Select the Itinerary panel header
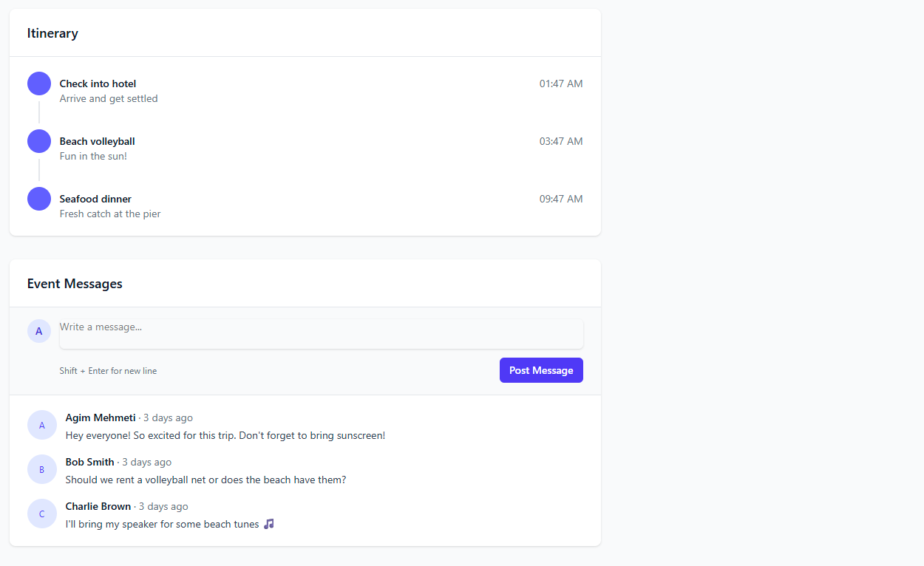 52,33
